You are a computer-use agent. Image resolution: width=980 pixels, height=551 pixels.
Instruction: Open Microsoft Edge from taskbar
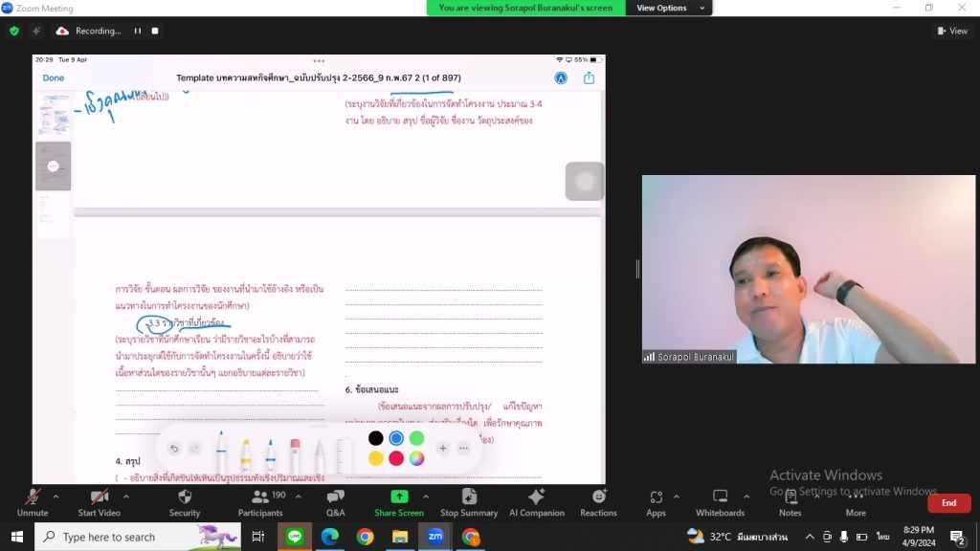pyautogui.click(x=330, y=537)
